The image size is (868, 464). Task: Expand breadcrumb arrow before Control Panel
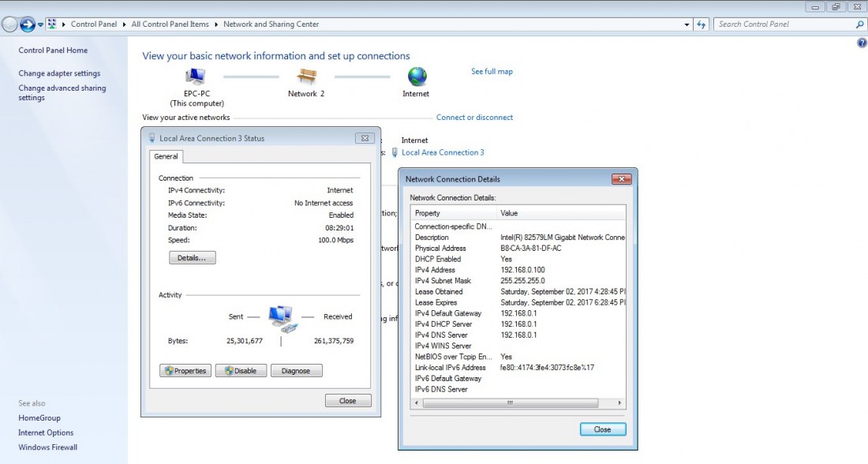(64, 24)
